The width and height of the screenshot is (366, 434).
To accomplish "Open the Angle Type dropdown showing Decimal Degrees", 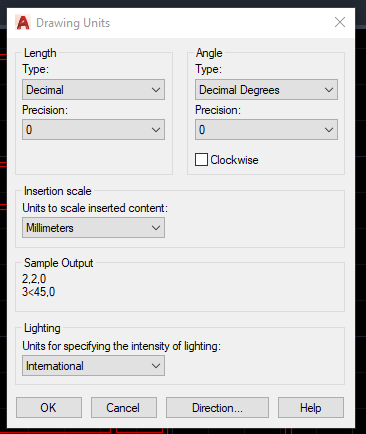I will tap(266, 90).
